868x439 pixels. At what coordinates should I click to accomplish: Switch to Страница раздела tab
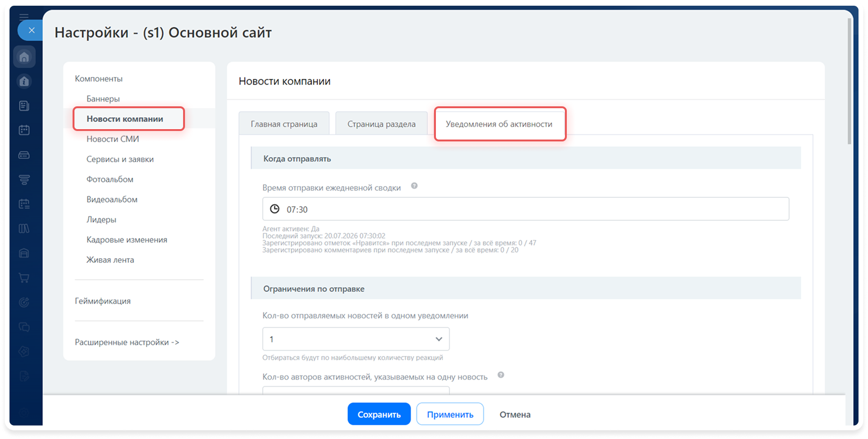pyautogui.click(x=381, y=124)
